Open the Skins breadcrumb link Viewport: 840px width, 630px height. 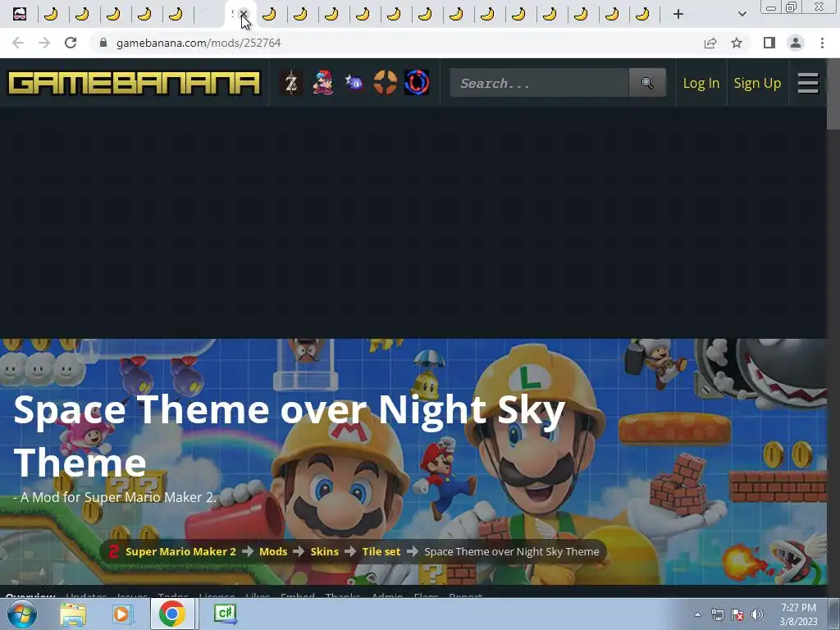pyautogui.click(x=325, y=552)
